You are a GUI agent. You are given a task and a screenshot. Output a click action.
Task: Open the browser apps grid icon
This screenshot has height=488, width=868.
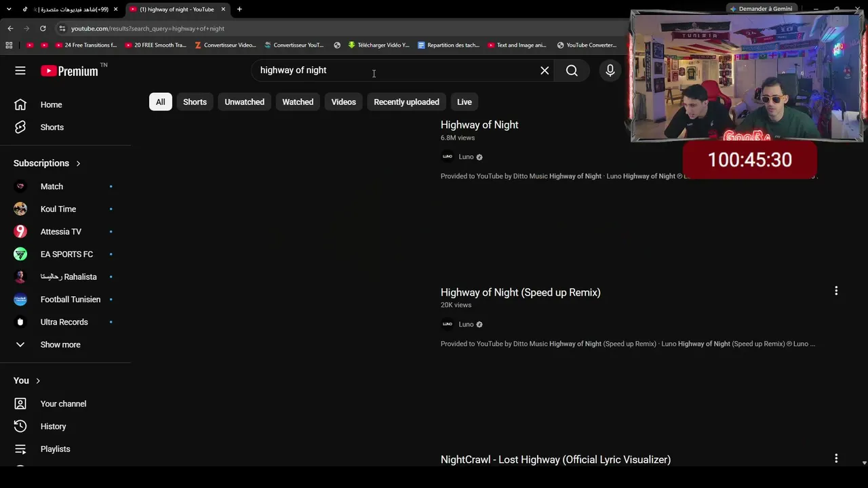click(x=9, y=45)
